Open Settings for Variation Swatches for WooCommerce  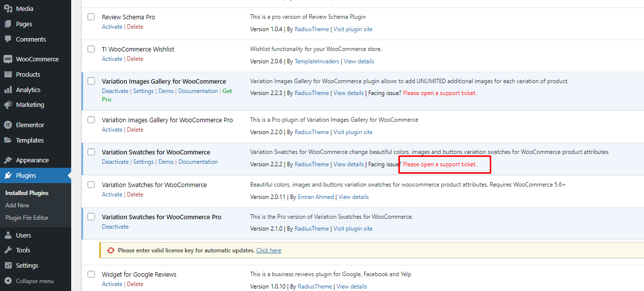(143, 162)
